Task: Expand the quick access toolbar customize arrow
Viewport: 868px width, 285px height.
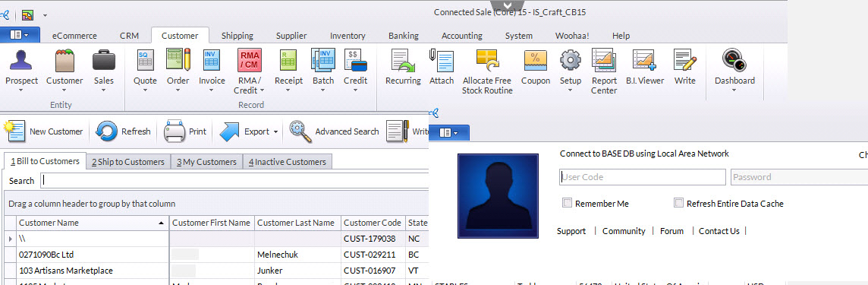Action: coord(45,15)
